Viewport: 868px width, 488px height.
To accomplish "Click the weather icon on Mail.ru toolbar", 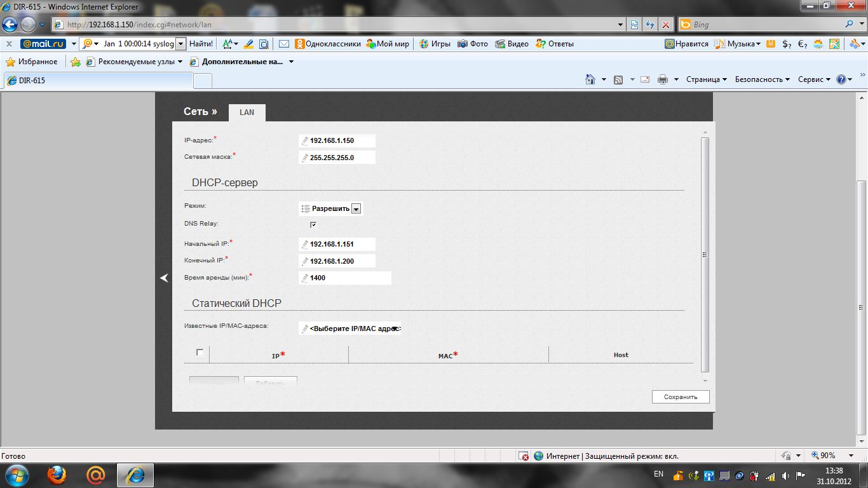I will 818,44.
